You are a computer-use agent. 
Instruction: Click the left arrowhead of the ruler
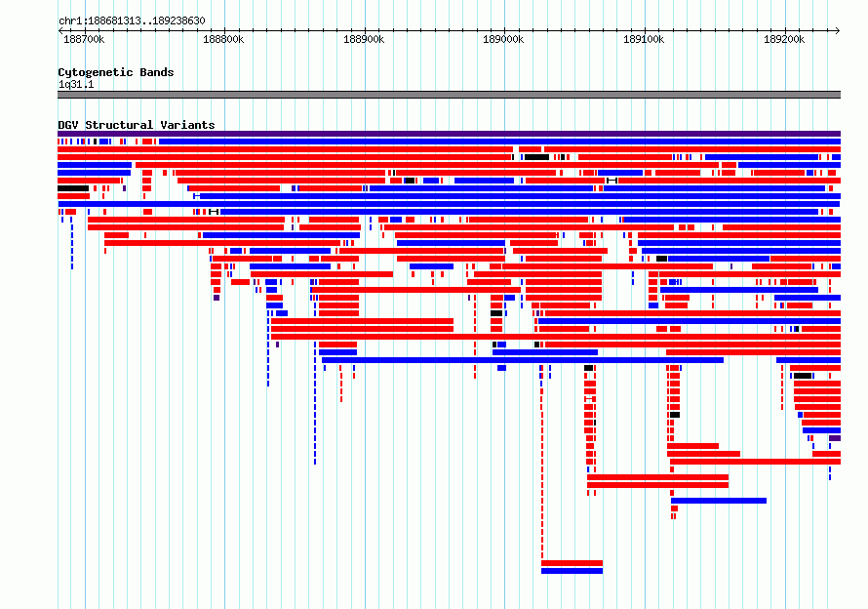(x=60, y=31)
